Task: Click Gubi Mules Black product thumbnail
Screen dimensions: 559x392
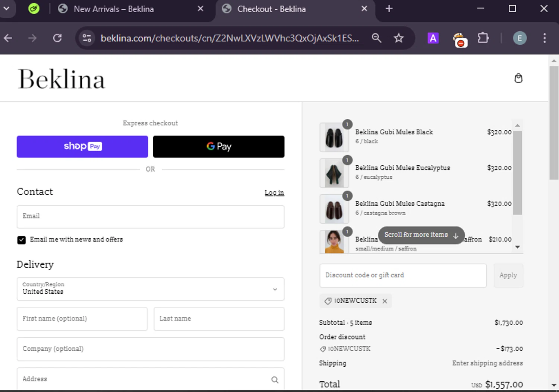Action: click(x=334, y=137)
